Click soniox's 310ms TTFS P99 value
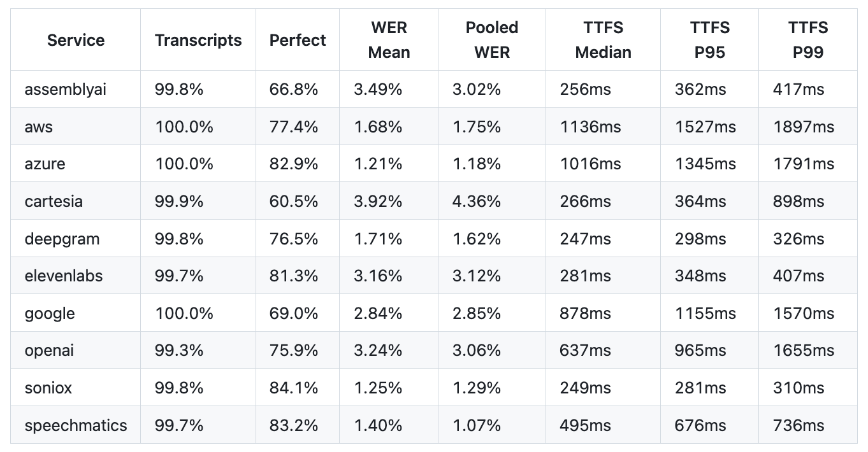 pyautogui.click(x=799, y=388)
